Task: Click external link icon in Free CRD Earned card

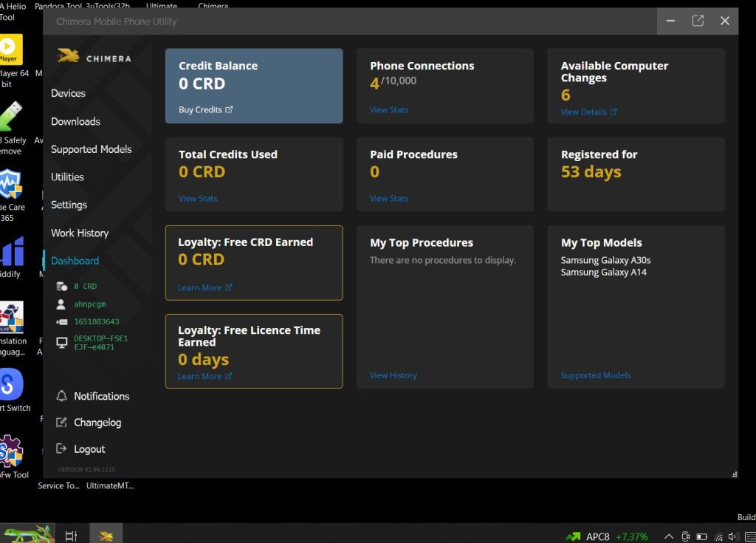Action: (x=229, y=287)
